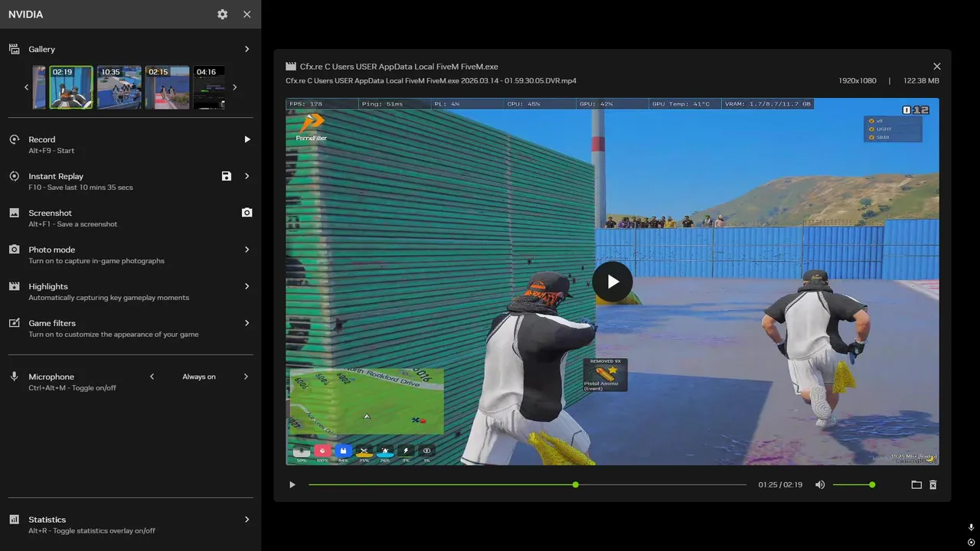This screenshot has width=980, height=551.
Task: Click the Record icon
Action: click(x=14, y=139)
